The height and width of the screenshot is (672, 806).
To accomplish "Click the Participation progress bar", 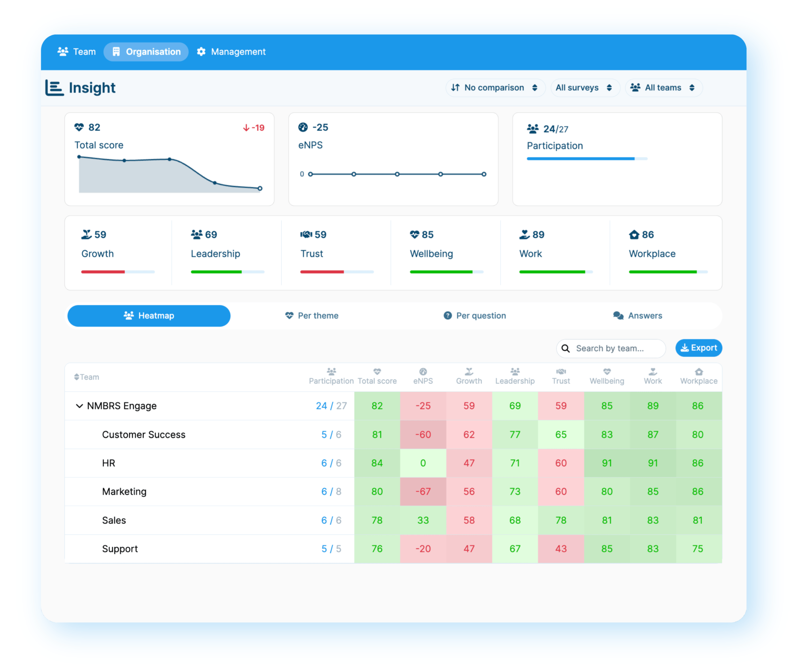I will click(x=587, y=159).
